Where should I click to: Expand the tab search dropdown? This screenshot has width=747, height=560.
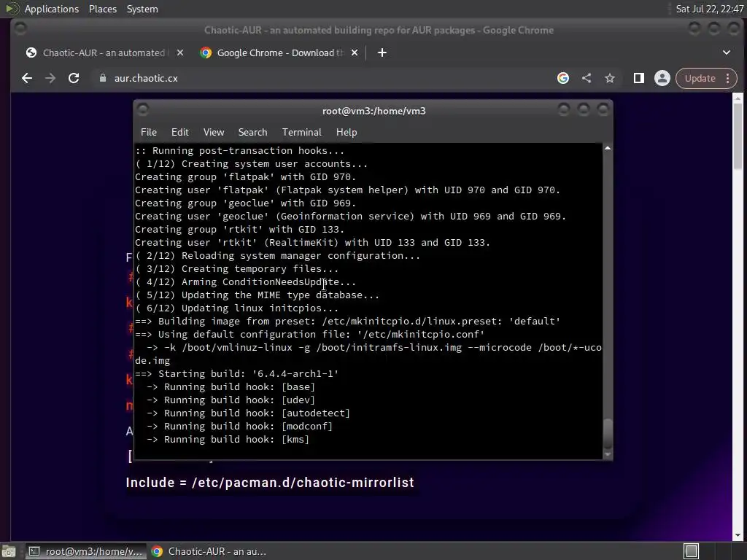click(x=727, y=52)
